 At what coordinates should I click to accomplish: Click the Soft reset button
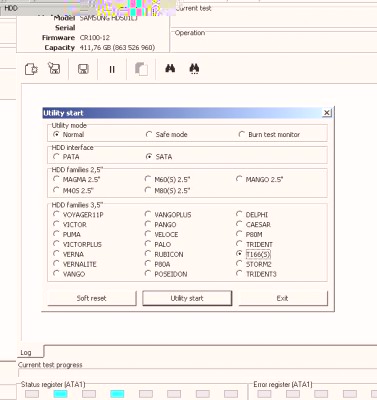[92, 298]
